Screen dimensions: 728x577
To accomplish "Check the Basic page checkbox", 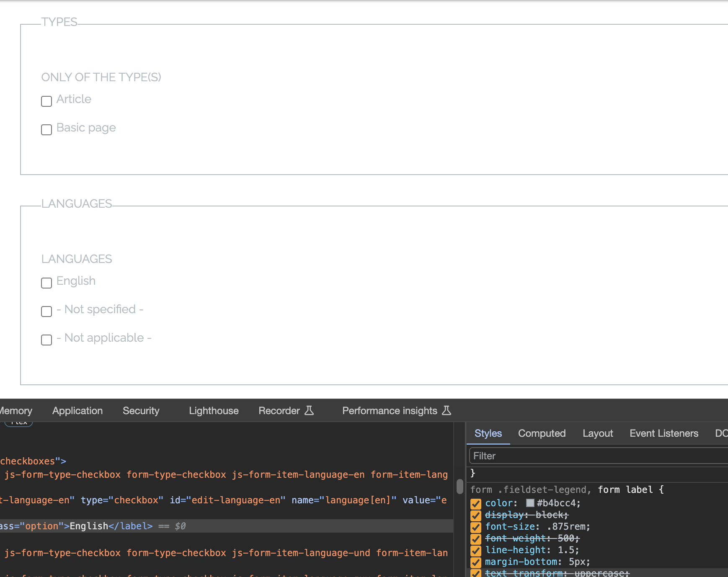I will 46,130.
